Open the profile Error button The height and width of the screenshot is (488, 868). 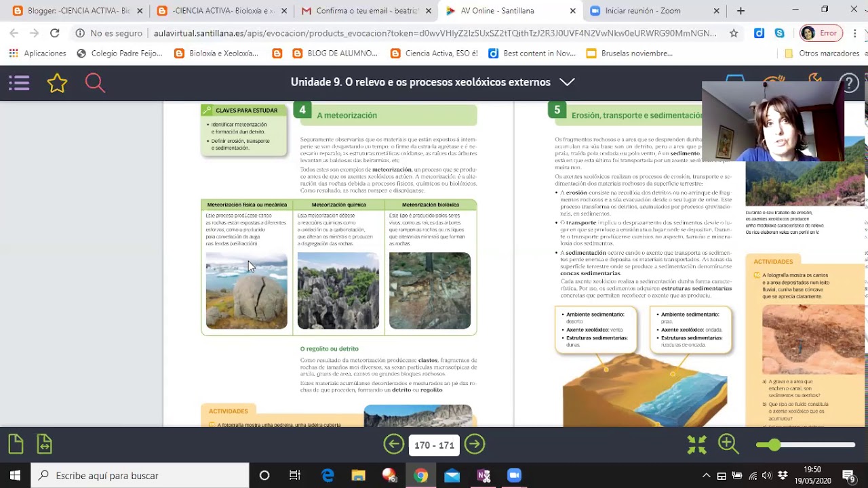coord(821,33)
